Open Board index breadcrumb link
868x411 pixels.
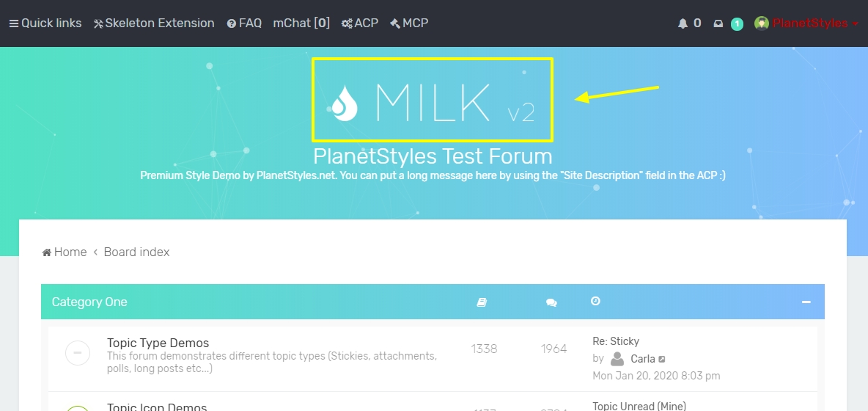pyautogui.click(x=136, y=252)
